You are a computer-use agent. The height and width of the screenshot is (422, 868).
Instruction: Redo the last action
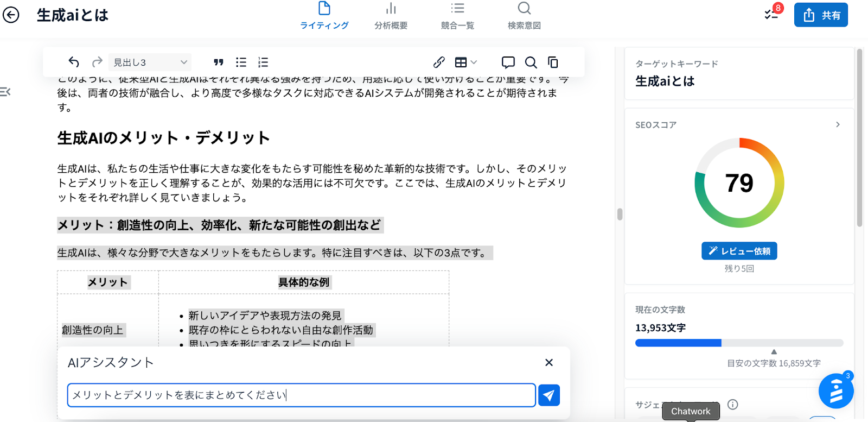(97, 62)
